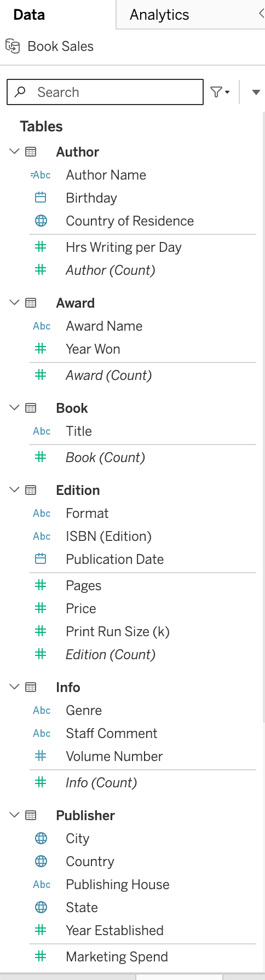Collapse the Publisher table section

tap(15, 815)
